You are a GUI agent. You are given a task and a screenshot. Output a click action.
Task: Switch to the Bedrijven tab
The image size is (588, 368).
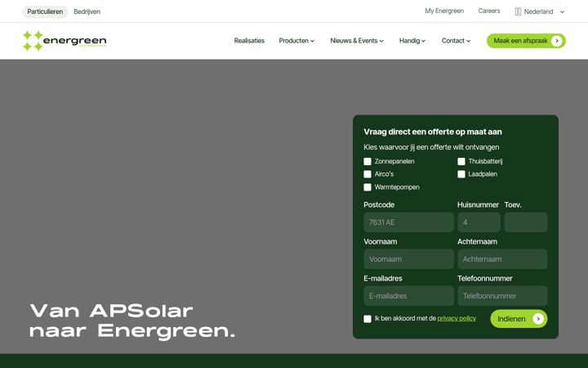pyautogui.click(x=87, y=11)
